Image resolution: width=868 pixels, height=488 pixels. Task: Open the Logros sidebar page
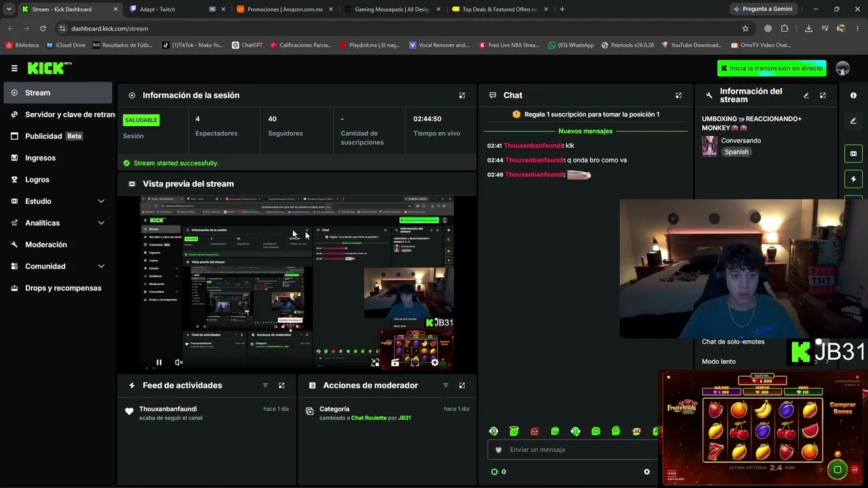click(58, 180)
